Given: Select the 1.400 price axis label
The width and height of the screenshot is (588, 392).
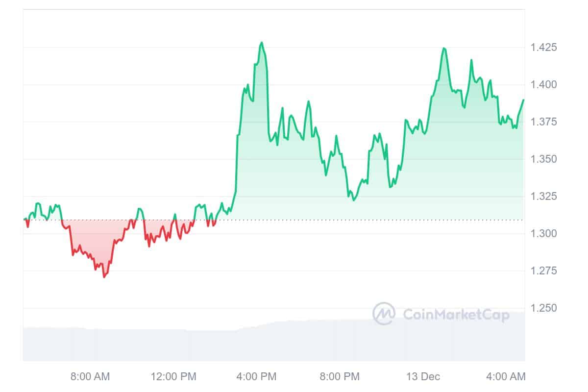Looking at the screenshot, I should point(543,85).
